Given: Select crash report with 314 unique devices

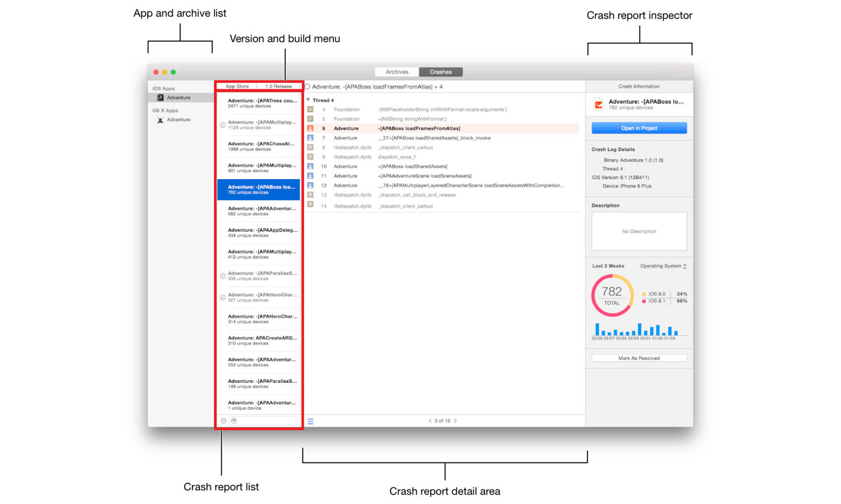Looking at the screenshot, I should 258,319.
